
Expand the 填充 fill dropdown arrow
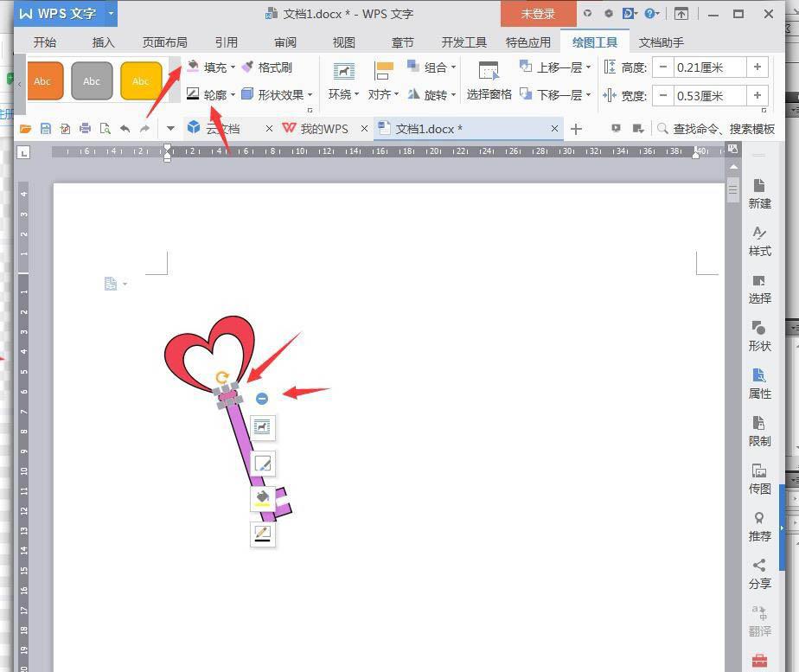tap(233, 67)
